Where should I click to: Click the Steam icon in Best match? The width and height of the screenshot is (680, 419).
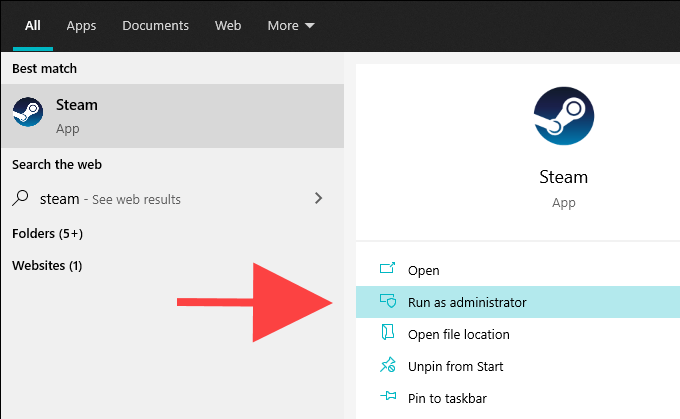click(x=28, y=114)
